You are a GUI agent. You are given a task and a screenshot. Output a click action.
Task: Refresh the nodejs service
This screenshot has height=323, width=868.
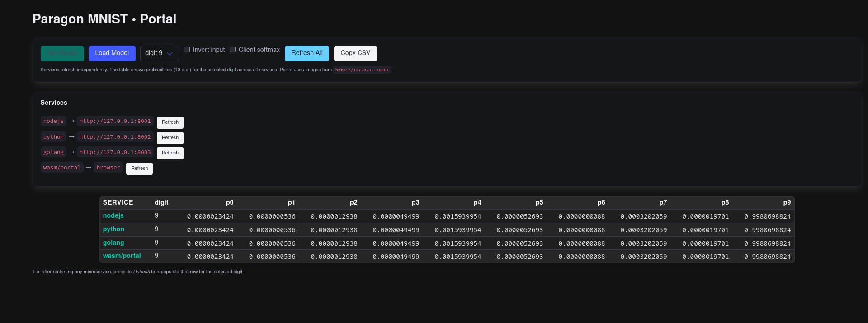[x=170, y=122]
